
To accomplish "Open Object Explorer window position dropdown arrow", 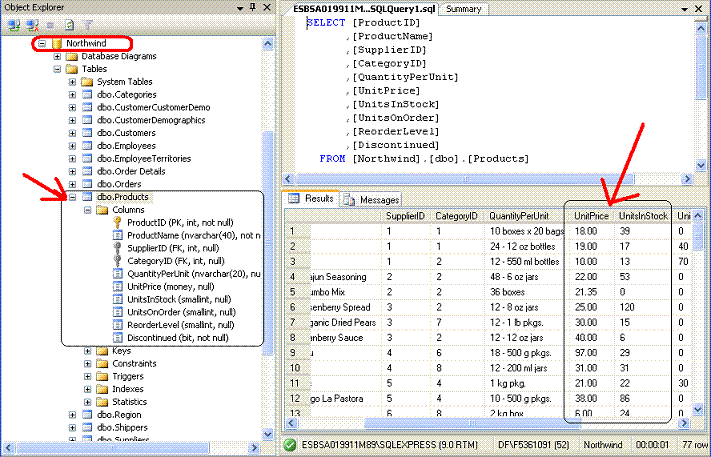I will (240, 8).
